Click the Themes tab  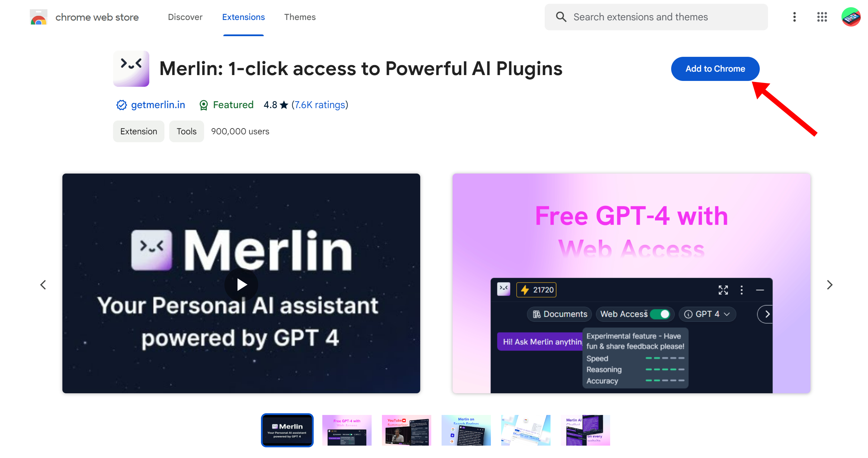[x=300, y=17]
